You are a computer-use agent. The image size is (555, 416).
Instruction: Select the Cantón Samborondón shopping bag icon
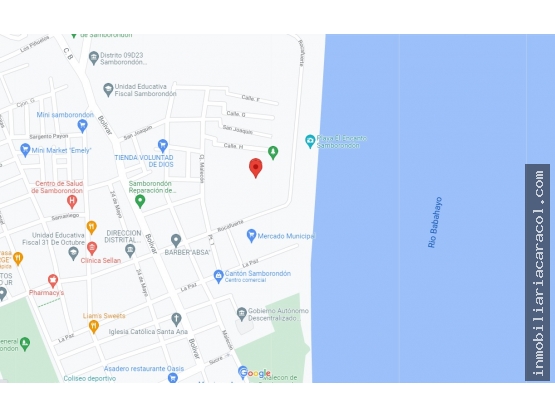pyautogui.click(x=218, y=276)
